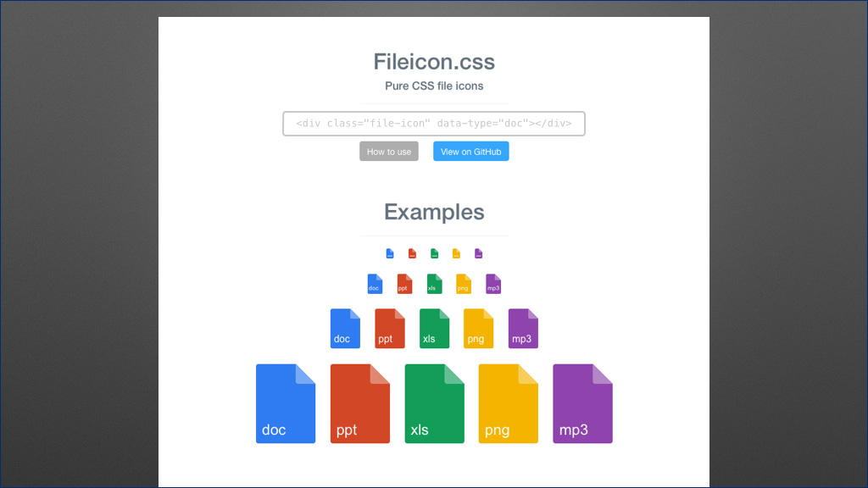868x488 pixels.
Task: Click the medium blue doc file icon
Action: [x=346, y=329]
